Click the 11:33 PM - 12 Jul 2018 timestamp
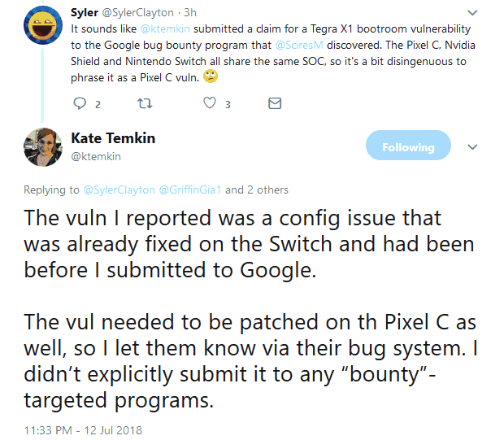 click(x=83, y=430)
